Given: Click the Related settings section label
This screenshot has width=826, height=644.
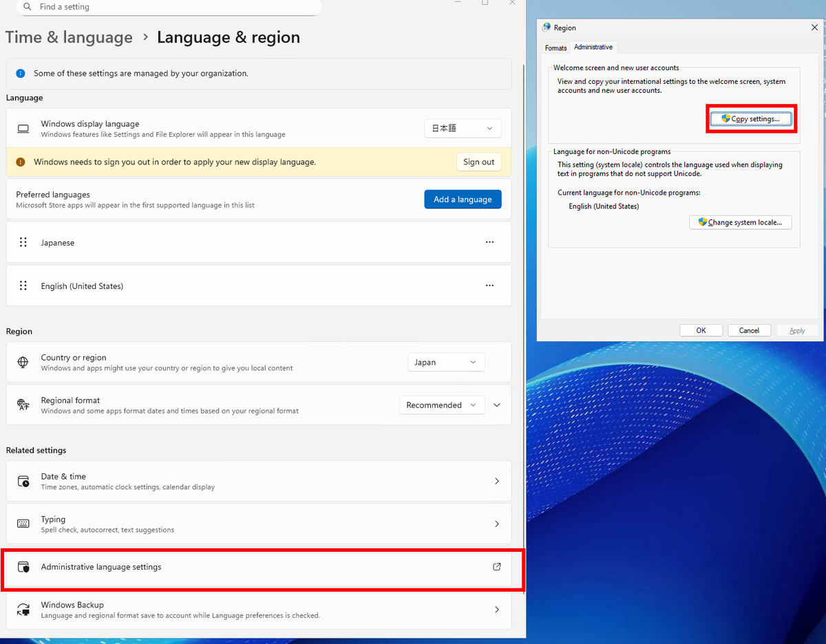Looking at the screenshot, I should (x=36, y=451).
